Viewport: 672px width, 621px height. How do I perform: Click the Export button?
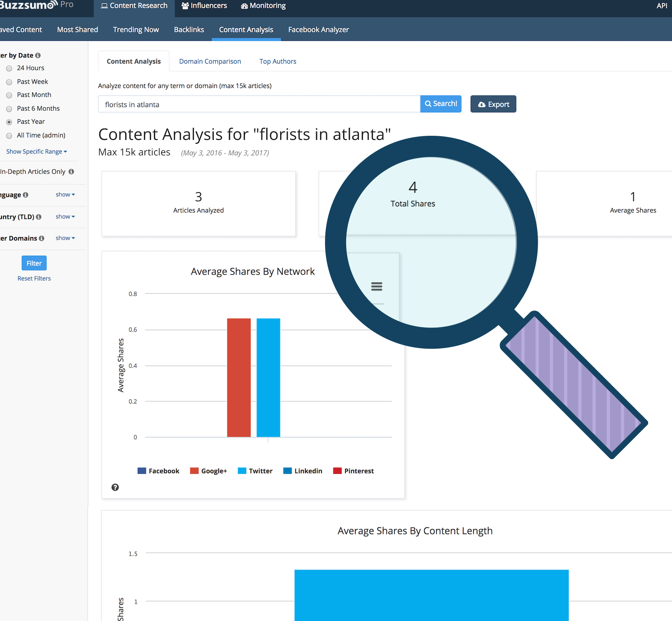[493, 104]
